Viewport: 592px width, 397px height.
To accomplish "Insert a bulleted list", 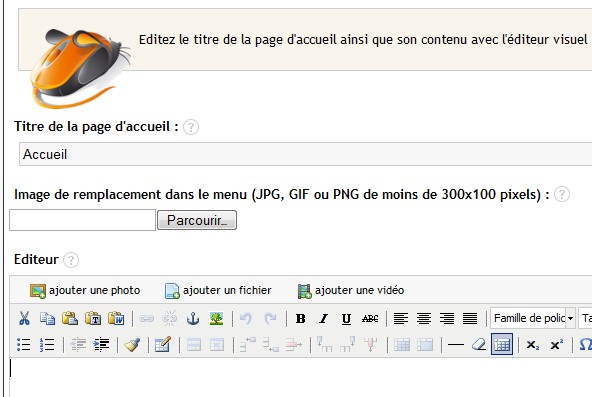I will (x=24, y=345).
